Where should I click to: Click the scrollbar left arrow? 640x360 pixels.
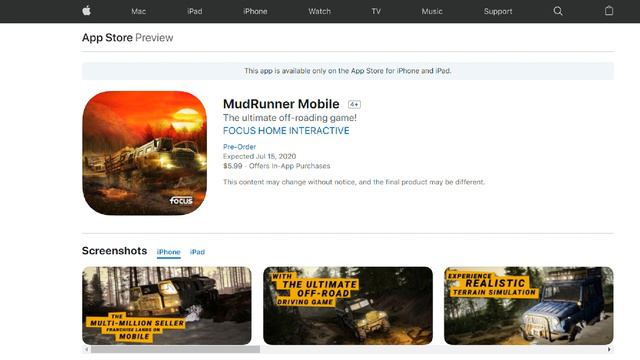point(86,349)
